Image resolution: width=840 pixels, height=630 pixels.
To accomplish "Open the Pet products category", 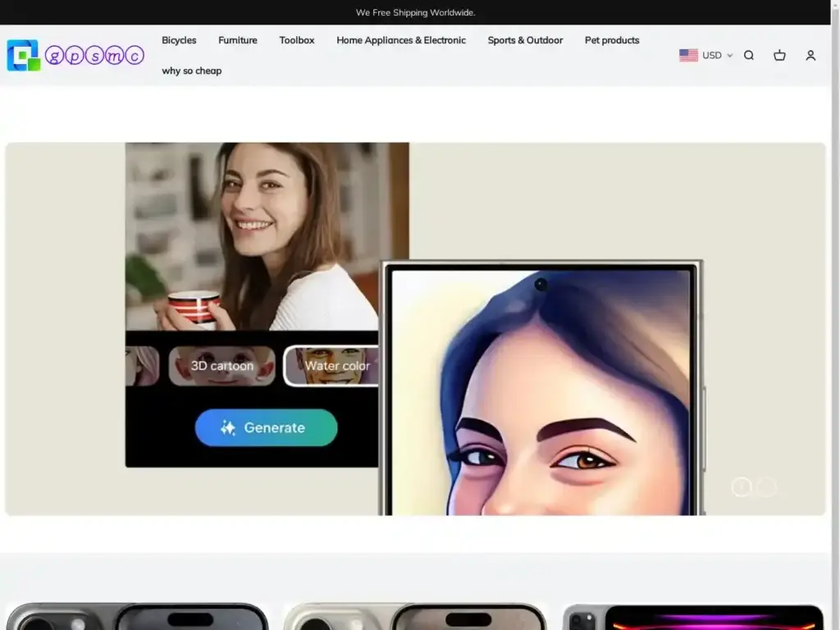I will coord(612,40).
